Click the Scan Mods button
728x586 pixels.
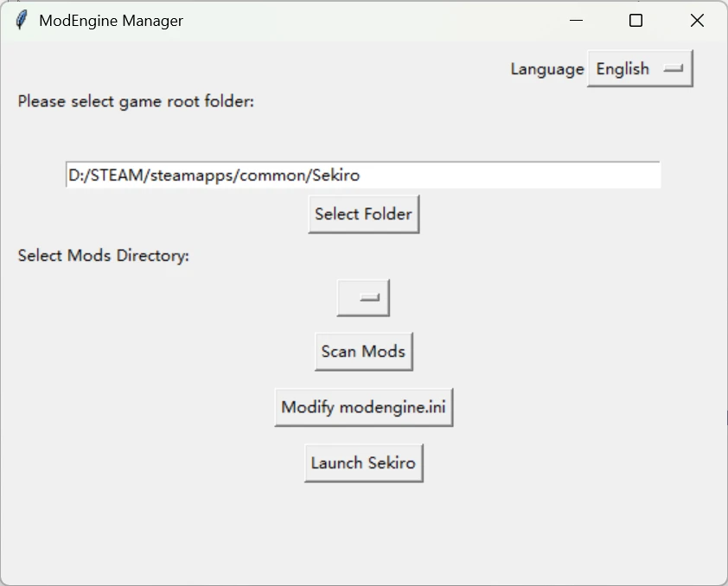363,352
